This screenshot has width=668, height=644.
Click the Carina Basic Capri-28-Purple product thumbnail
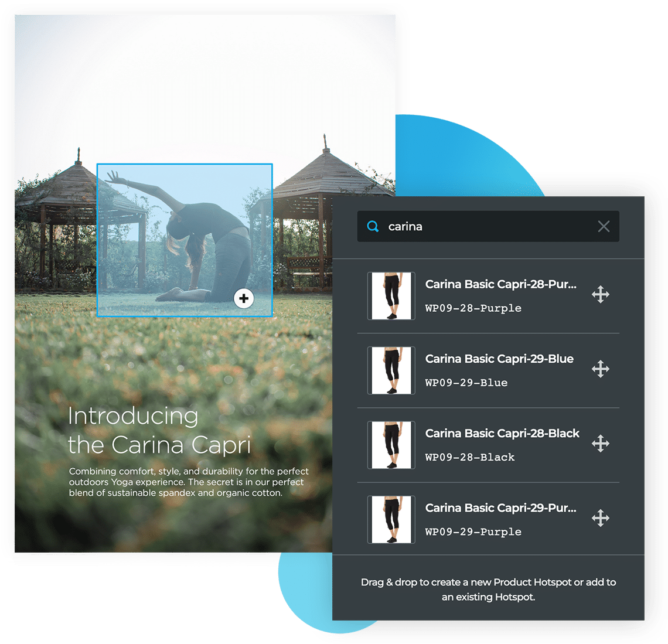(391, 295)
